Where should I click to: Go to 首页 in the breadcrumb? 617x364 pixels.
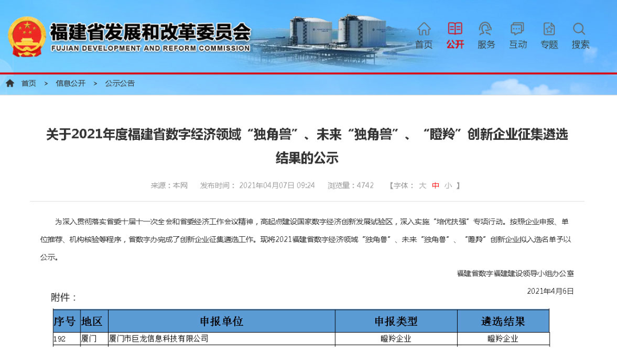(29, 83)
